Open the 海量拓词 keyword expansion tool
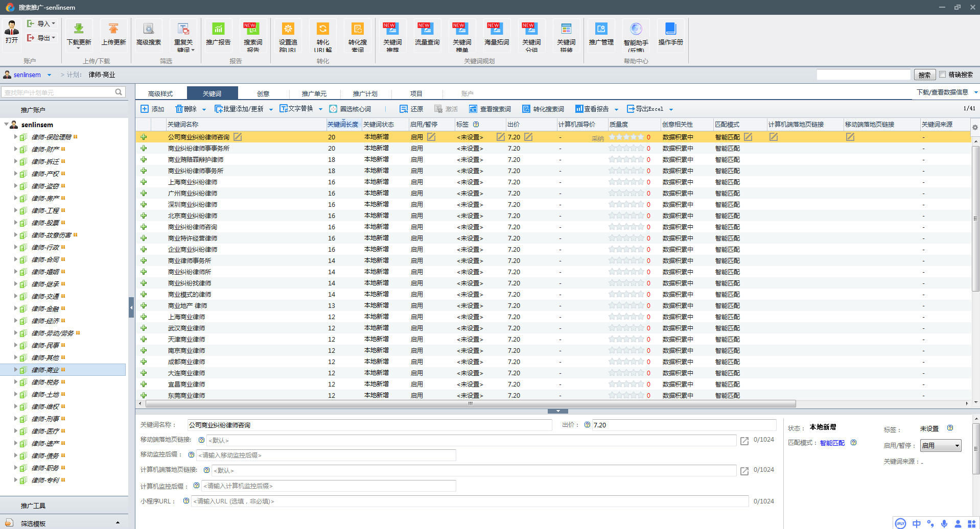980x529 pixels. click(496, 30)
